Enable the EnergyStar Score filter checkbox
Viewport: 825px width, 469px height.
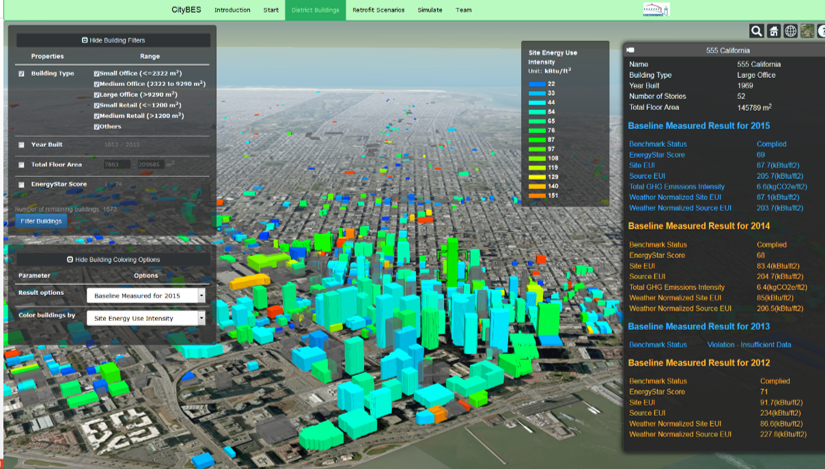tap(22, 185)
